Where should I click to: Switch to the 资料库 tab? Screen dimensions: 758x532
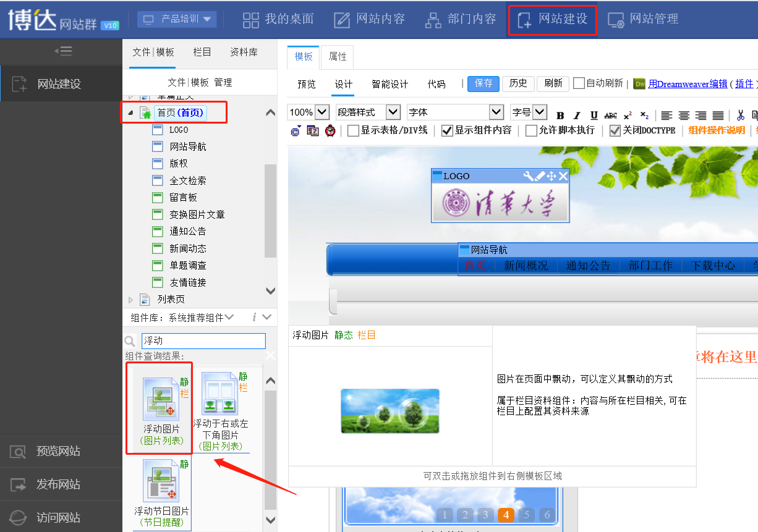pyautogui.click(x=244, y=53)
